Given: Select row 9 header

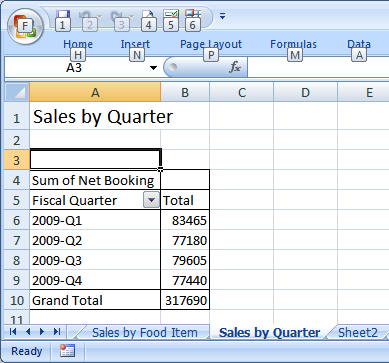Looking at the screenshot, I should tap(17, 280).
